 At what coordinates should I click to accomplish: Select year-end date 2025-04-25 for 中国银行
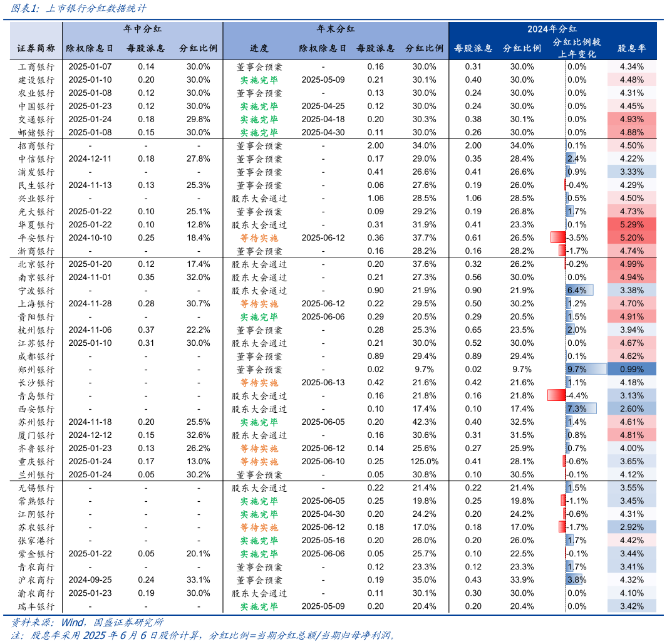coord(323,106)
